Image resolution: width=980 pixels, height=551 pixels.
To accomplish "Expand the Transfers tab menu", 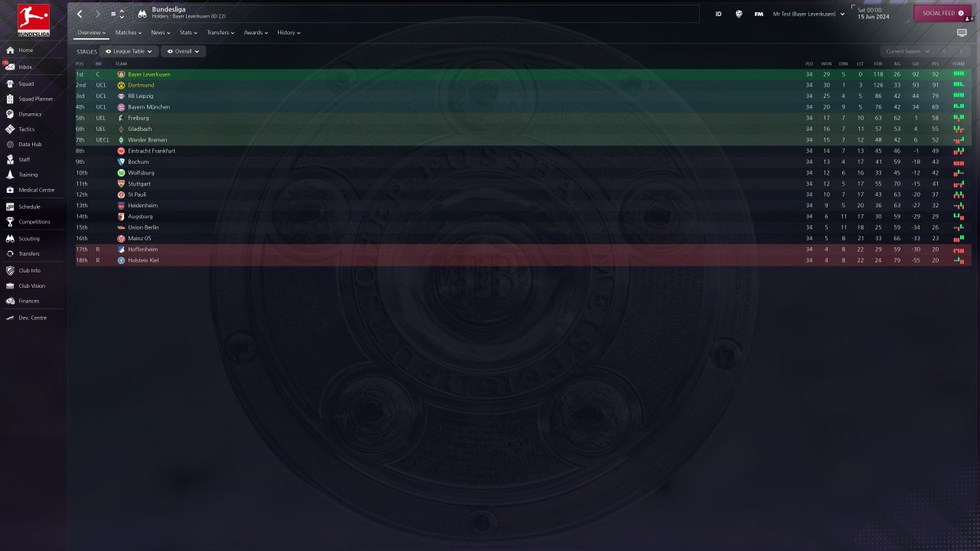I will pos(221,33).
